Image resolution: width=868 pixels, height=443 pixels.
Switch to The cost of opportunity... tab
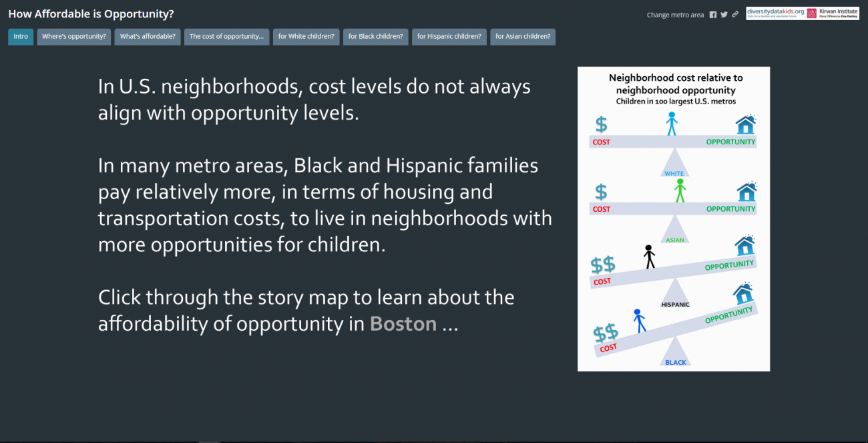coord(226,37)
